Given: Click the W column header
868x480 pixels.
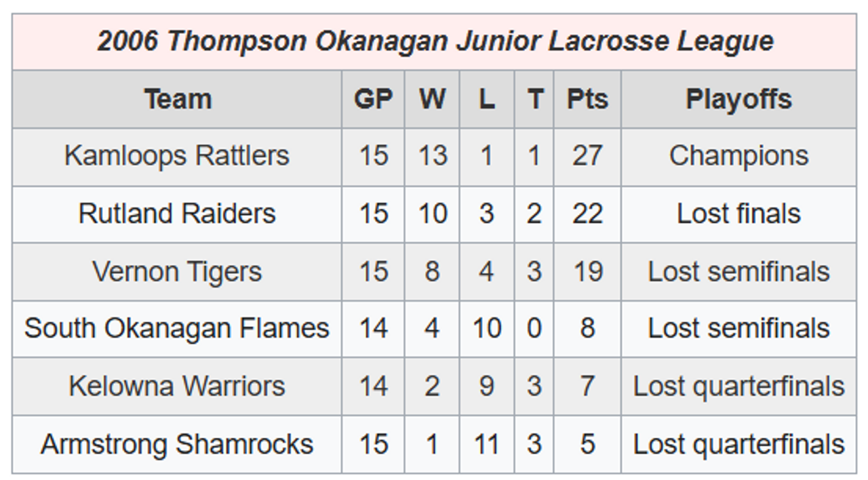Looking at the screenshot, I should tap(432, 99).
